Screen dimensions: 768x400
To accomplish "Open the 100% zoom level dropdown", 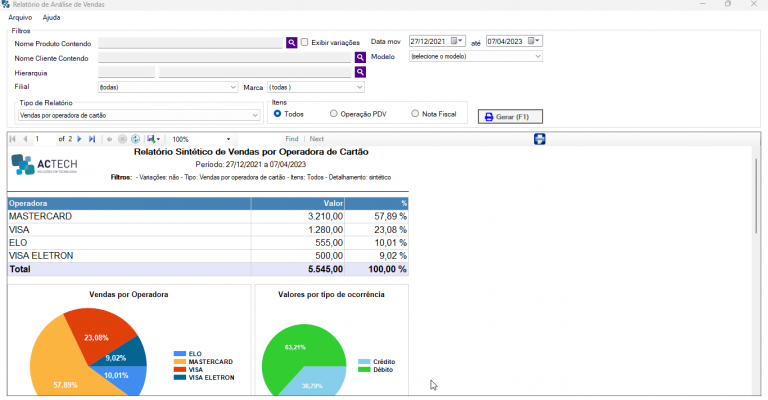I will click(x=228, y=139).
